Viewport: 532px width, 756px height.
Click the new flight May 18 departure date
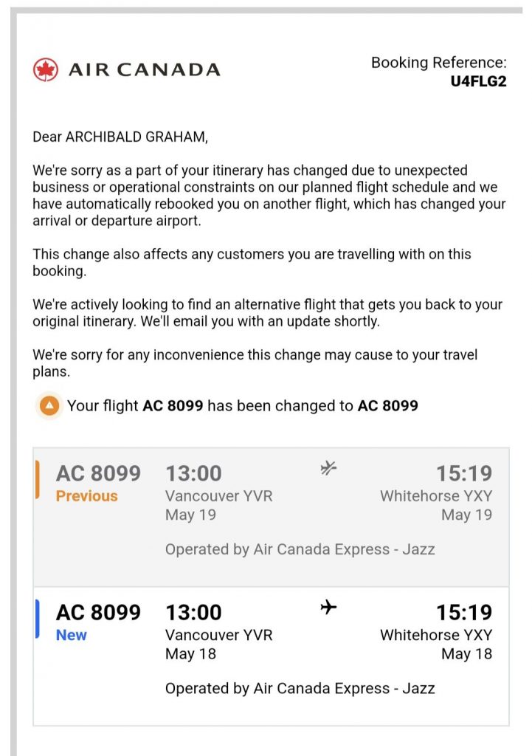(x=190, y=653)
